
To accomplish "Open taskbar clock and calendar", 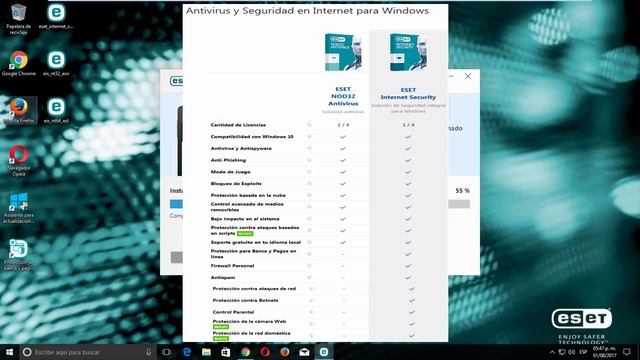I will [604, 352].
